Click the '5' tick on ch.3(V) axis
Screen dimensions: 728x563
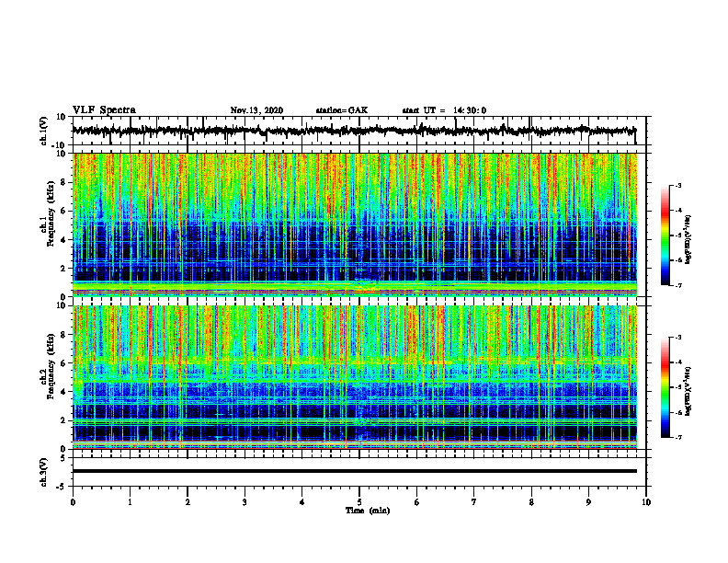coord(63,458)
